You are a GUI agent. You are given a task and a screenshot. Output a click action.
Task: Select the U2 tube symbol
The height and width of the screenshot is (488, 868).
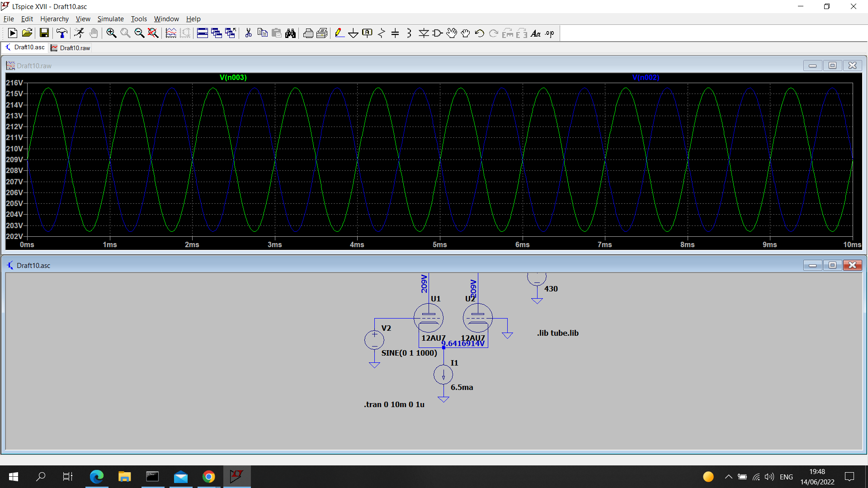tap(478, 318)
